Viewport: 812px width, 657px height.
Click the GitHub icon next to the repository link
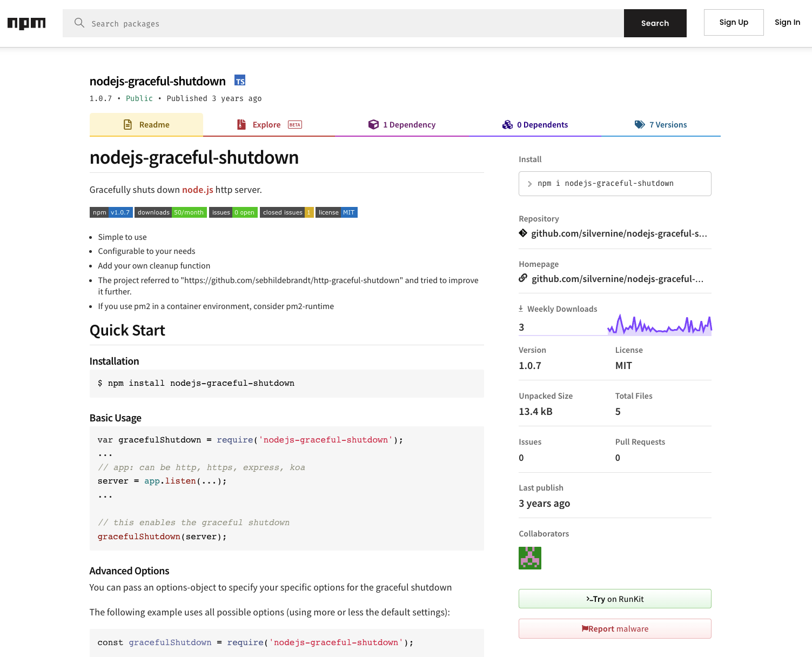coord(522,233)
